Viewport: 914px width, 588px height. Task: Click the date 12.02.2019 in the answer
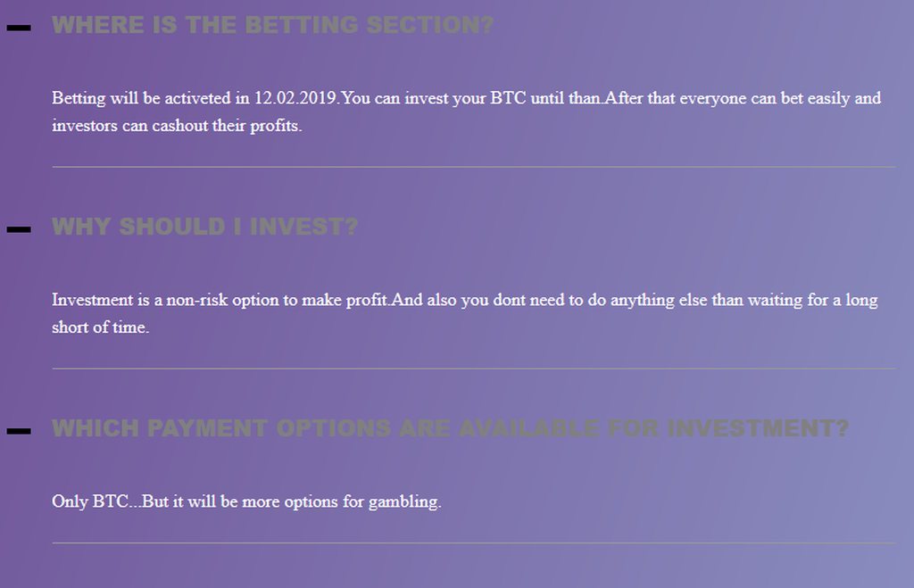295,97
